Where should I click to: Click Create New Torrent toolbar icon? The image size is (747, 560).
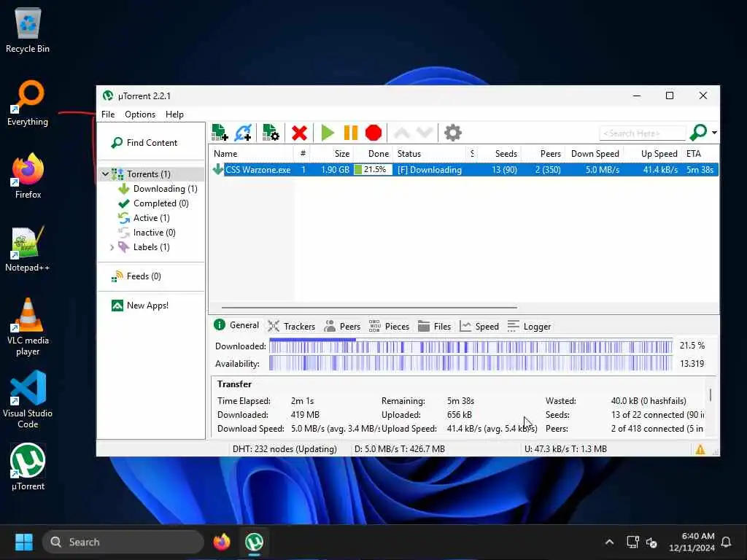point(271,133)
